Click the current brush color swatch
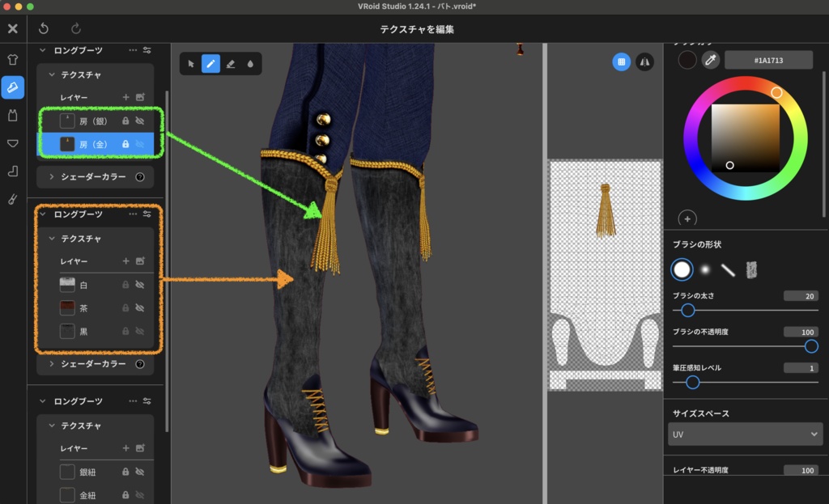 point(687,60)
